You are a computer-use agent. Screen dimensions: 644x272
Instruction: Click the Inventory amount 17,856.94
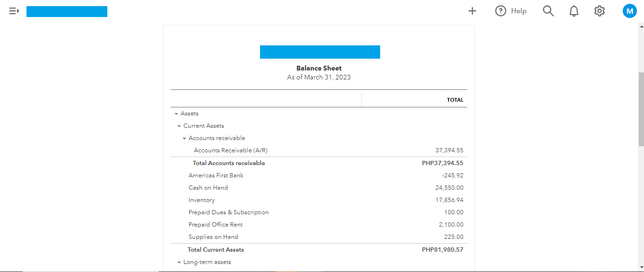pyautogui.click(x=449, y=200)
